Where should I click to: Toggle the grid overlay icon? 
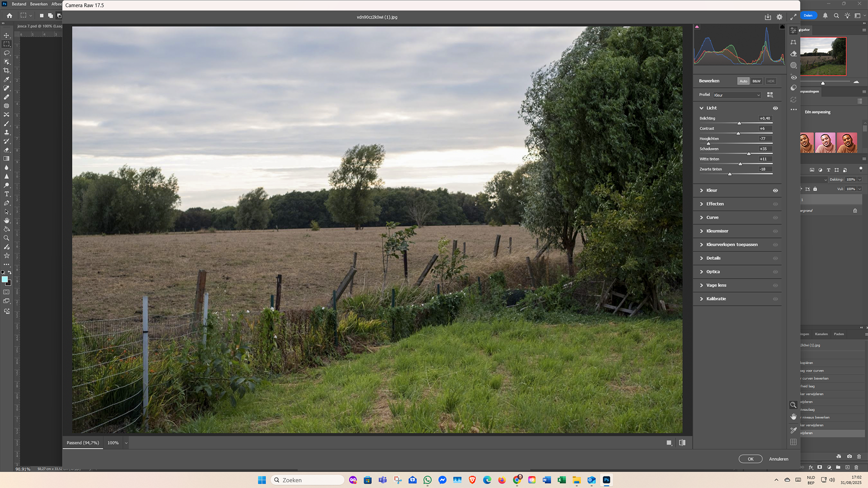click(x=793, y=442)
